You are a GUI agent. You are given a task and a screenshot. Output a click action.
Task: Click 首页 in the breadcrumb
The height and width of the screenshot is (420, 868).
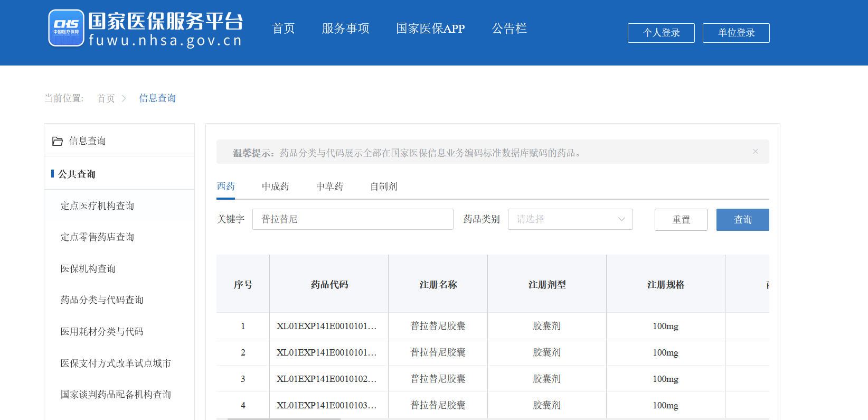pyautogui.click(x=106, y=98)
